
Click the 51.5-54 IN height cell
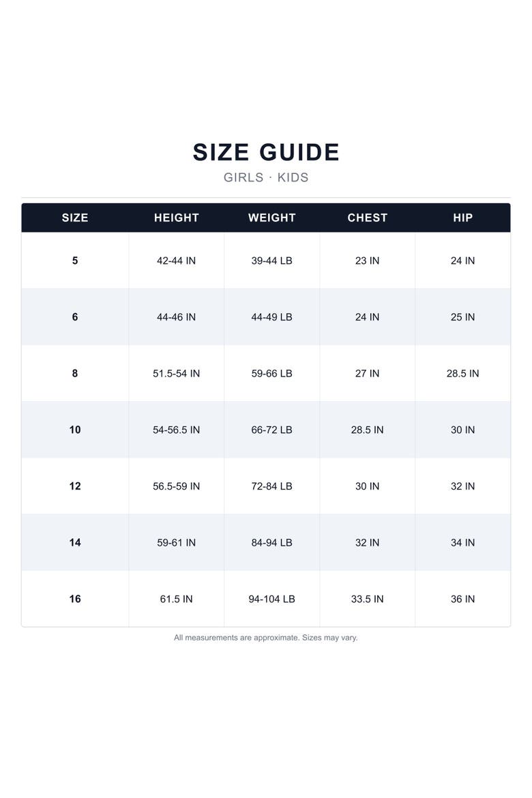click(x=176, y=374)
